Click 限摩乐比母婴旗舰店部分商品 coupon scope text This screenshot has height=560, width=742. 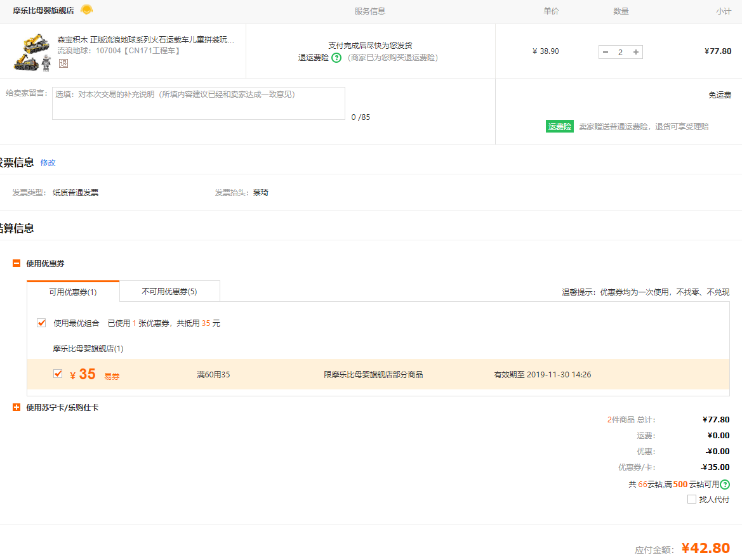[373, 375]
